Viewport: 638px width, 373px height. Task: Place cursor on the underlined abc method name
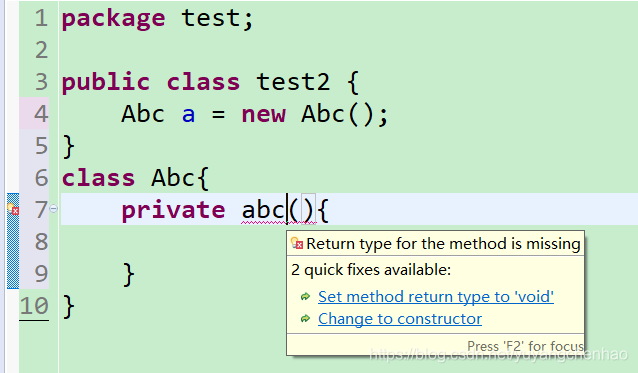264,210
